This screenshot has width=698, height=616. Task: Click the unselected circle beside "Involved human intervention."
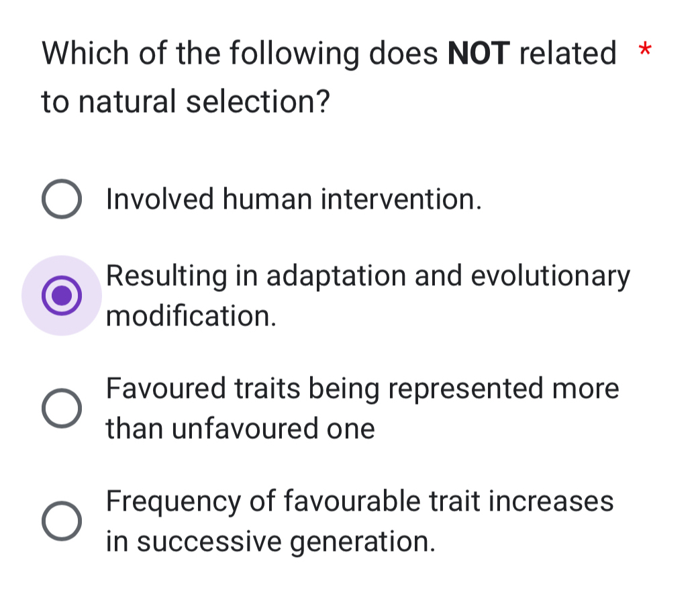62,199
